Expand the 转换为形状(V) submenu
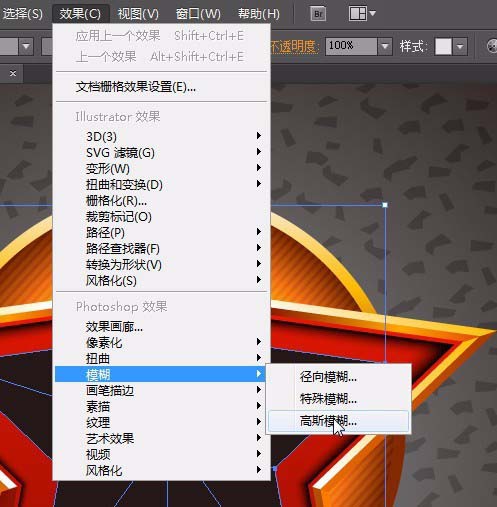Viewport: 497px width, 507px height. pos(161,264)
